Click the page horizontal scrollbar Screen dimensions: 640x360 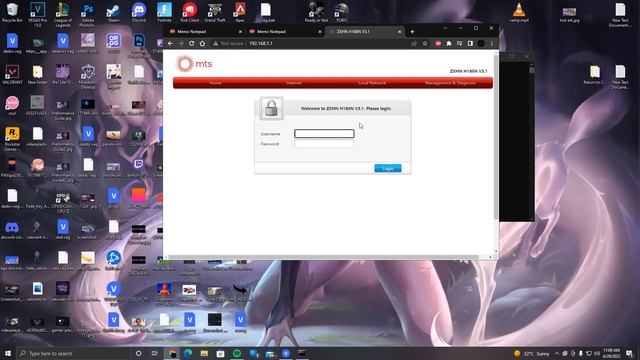323,257
